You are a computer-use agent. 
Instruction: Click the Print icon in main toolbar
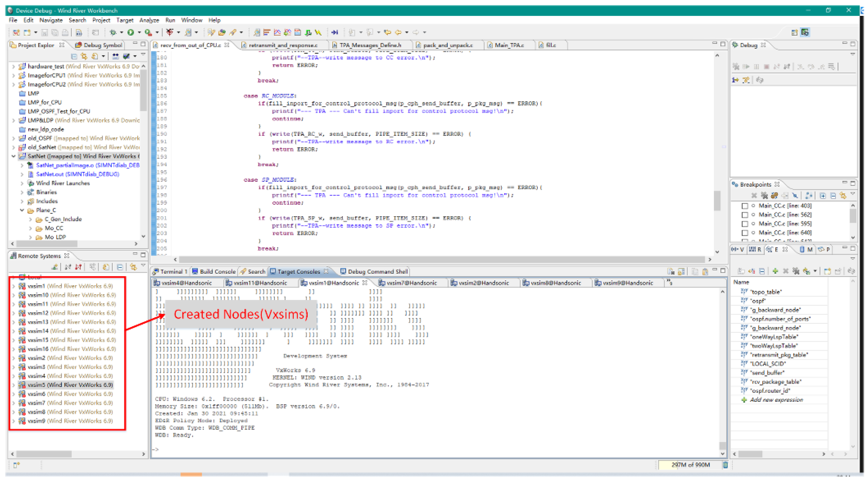65,32
